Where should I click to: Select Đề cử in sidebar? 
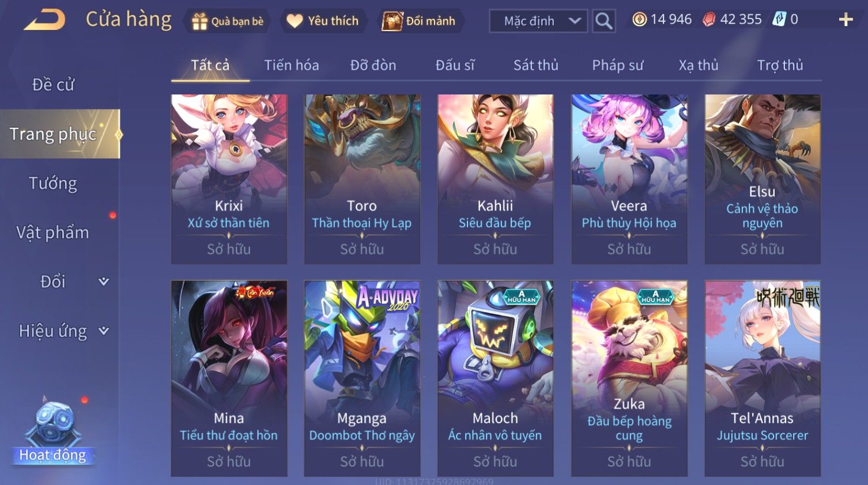[x=53, y=85]
